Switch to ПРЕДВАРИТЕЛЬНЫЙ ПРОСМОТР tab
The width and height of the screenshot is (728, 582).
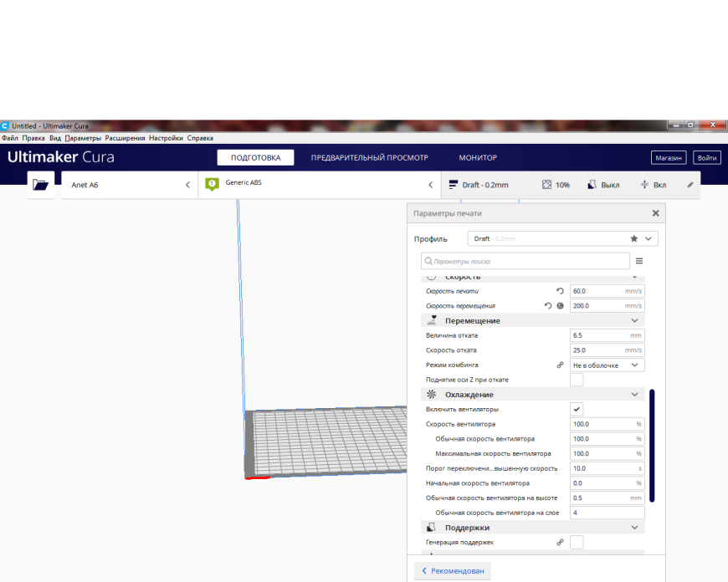tap(370, 158)
